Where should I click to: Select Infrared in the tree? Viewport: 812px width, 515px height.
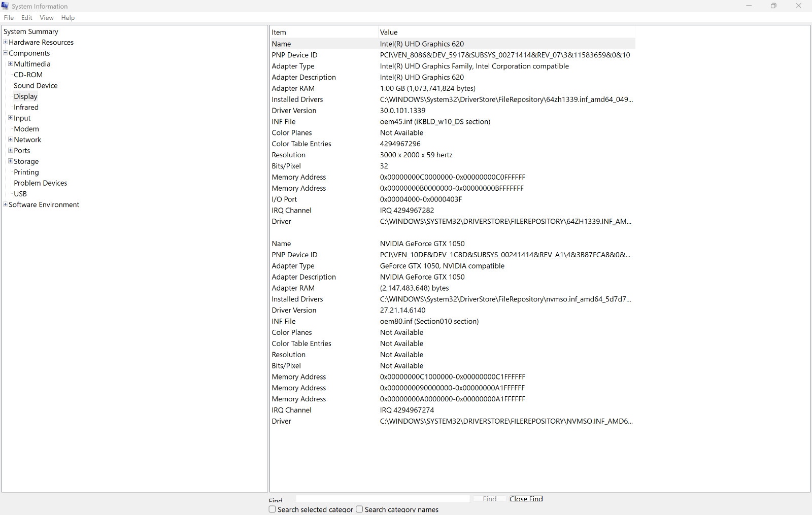point(26,107)
